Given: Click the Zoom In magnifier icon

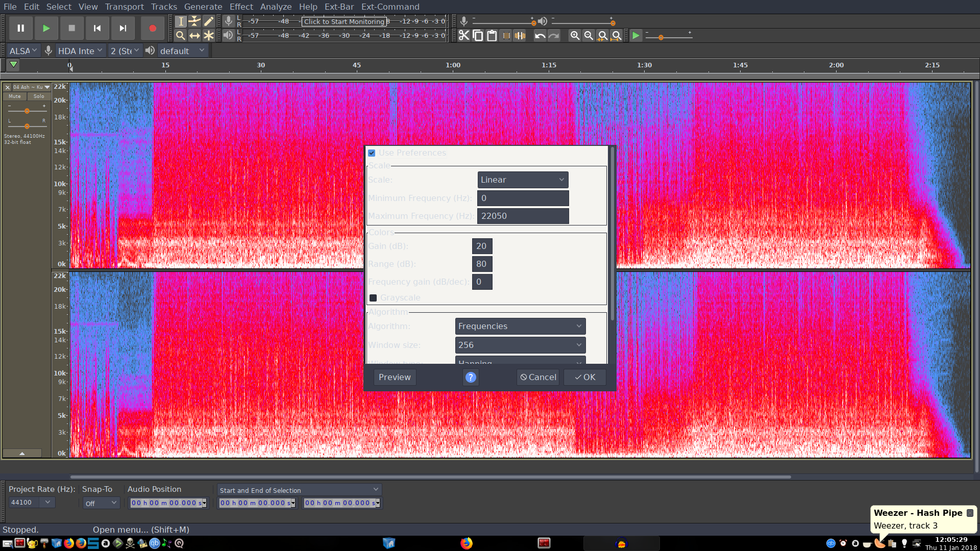Looking at the screenshot, I should (x=575, y=35).
